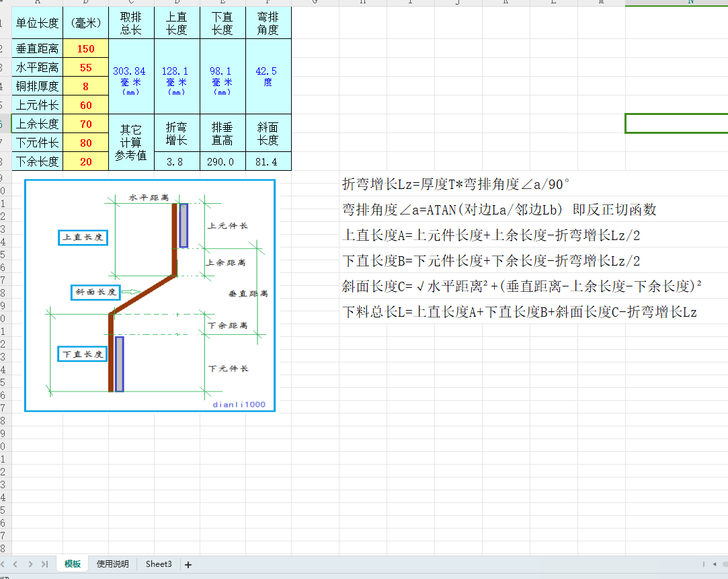The height and width of the screenshot is (579, 728).
Task: Select the 排垂直高 header cell
Action: pos(223,133)
